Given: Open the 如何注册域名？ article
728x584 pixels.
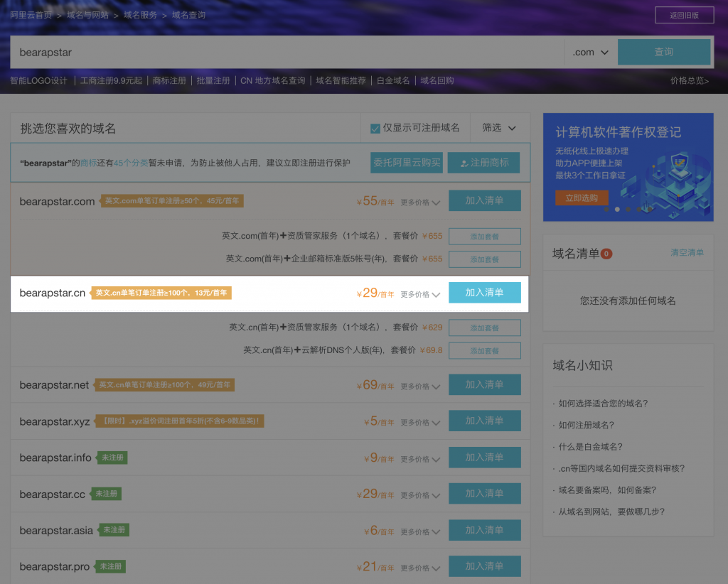Looking at the screenshot, I should click(587, 426).
